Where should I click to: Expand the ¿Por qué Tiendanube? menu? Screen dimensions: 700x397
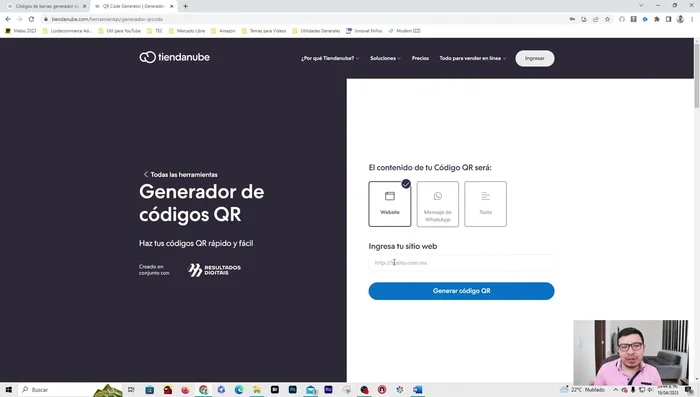point(330,58)
